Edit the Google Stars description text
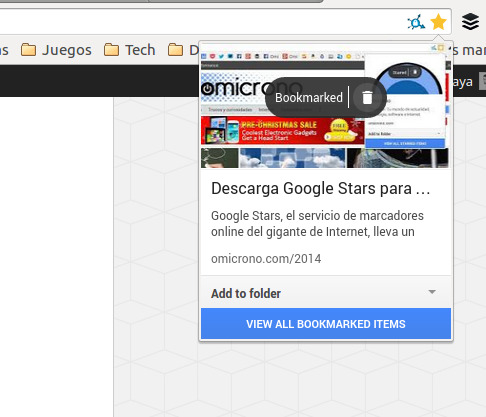The height and width of the screenshot is (417, 486). pos(317,223)
